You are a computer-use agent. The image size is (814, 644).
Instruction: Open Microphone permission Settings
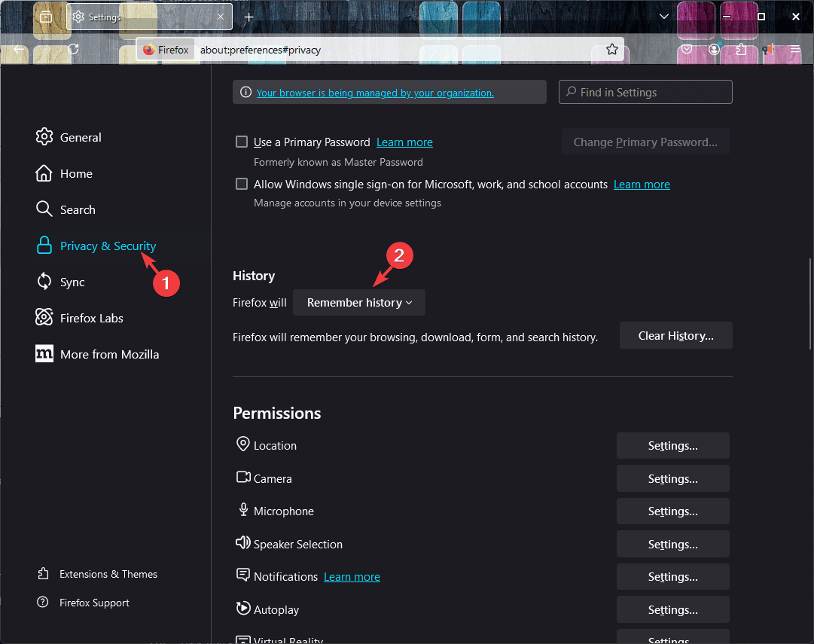672,511
